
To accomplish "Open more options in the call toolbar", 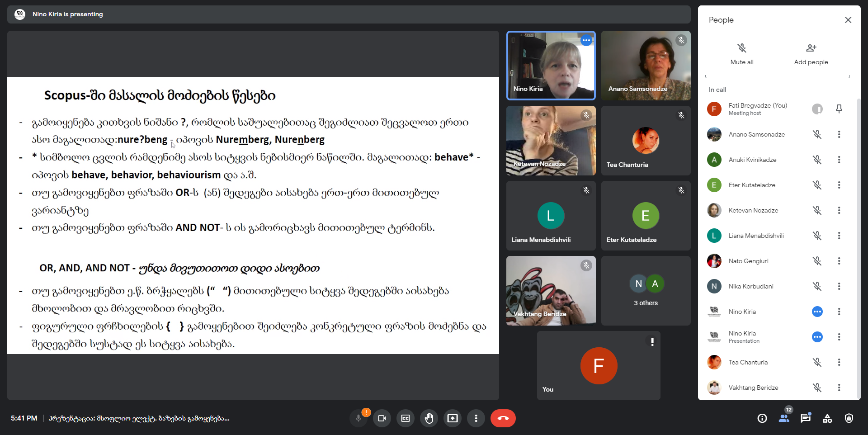I will pyautogui.click(x=476, y=418).
